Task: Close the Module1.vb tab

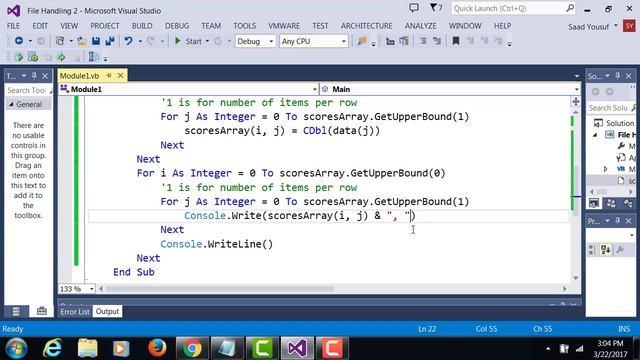Action: 120,76
